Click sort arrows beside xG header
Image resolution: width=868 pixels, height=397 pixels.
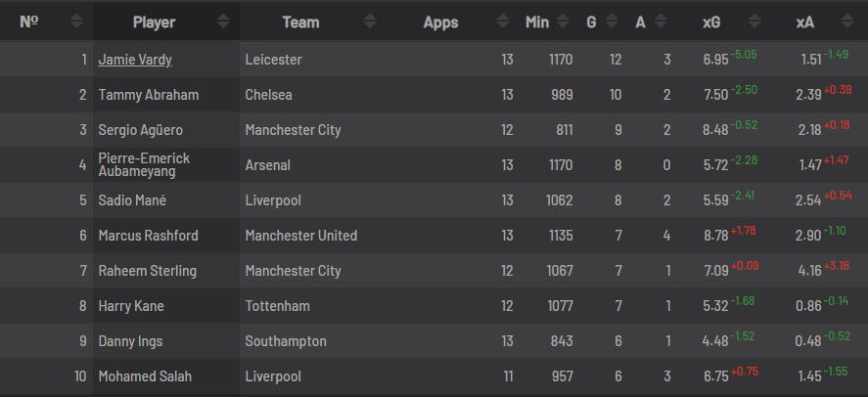tap(754, 22)
